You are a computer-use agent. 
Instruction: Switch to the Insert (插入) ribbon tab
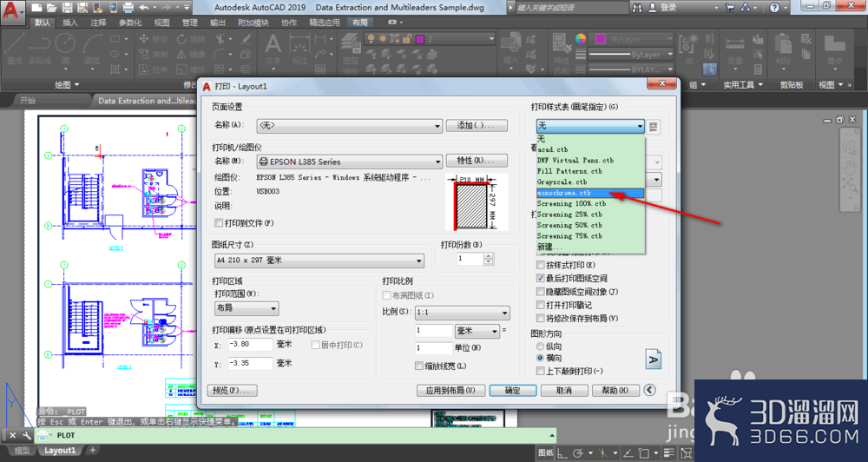pos(70,23)
